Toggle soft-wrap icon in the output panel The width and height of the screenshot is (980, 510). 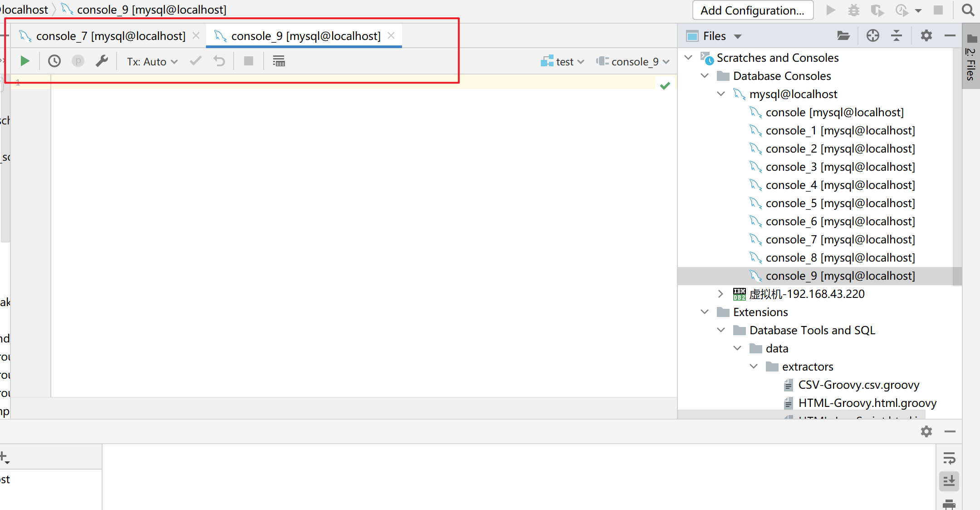(949, 458)
